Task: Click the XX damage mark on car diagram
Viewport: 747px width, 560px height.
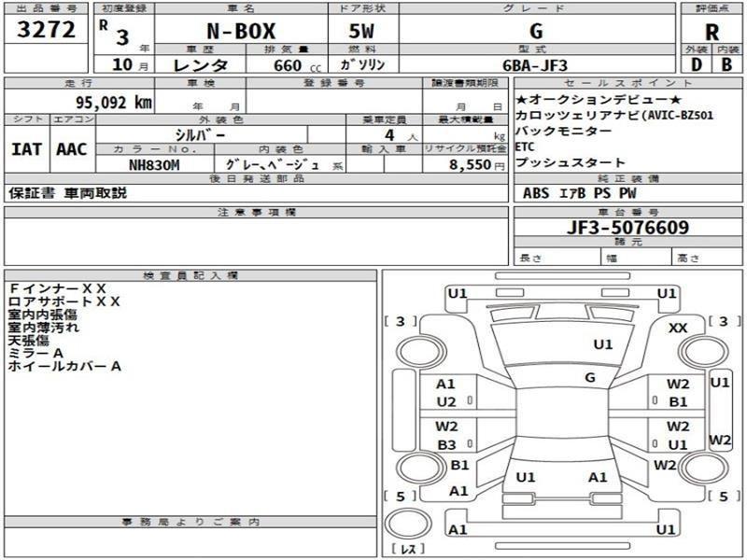Action: [x=678, y=328]
